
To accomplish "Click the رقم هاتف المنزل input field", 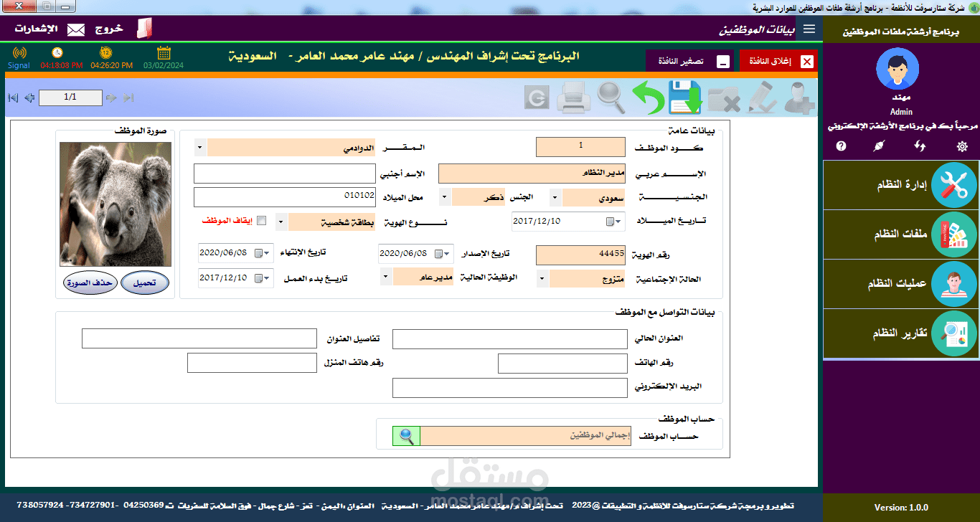I will coord(252,363).
